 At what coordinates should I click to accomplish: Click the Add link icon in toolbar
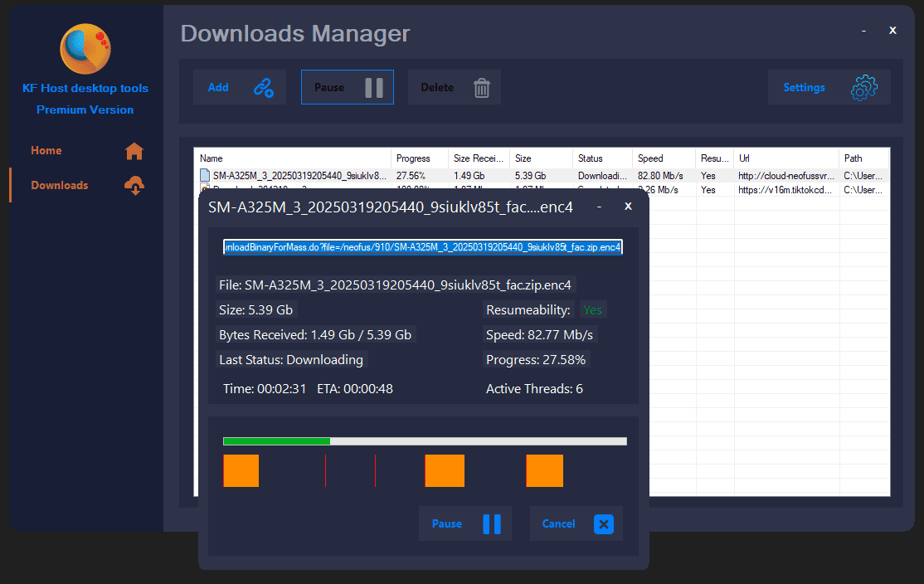(264, 87)
